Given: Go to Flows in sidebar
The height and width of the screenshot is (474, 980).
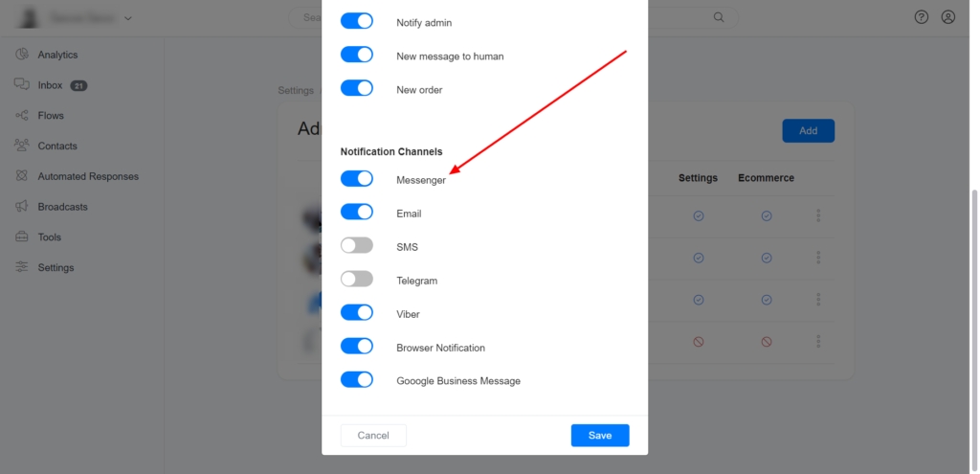Looking at the screenshot, I should pyautogui.click(x=51, y=116).
